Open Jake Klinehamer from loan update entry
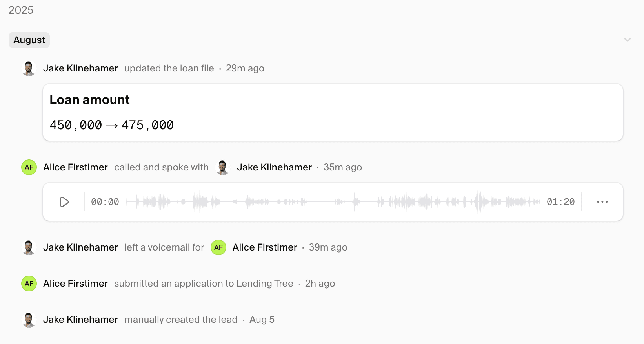The width and height of the screenshot is (644, 344). 80,68
